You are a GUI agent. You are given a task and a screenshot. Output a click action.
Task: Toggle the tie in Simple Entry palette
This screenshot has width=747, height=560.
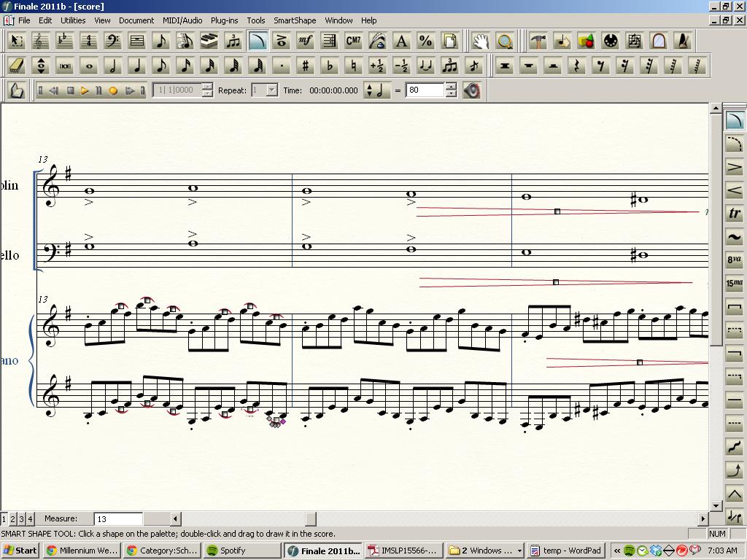(425, 66)
